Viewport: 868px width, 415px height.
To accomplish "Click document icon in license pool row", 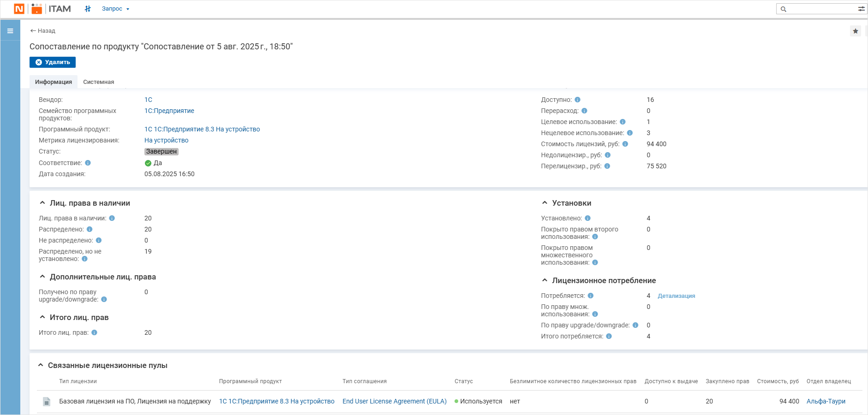I will 47,402.
